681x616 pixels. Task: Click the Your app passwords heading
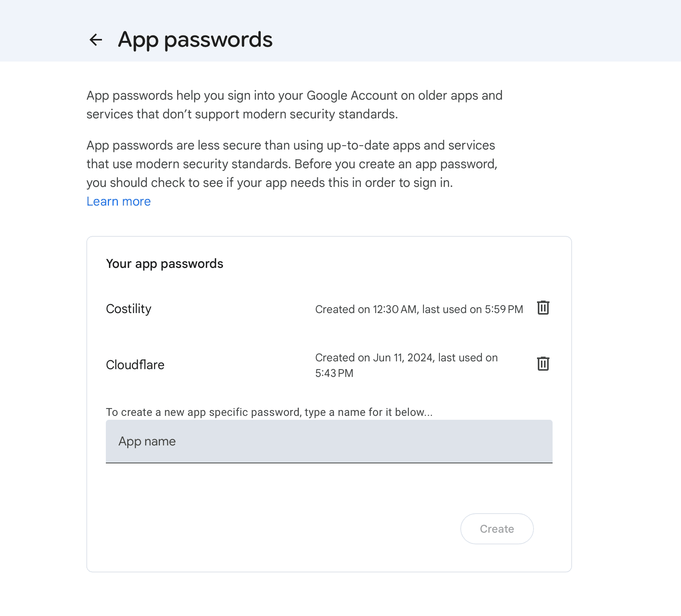coord(165,264)
